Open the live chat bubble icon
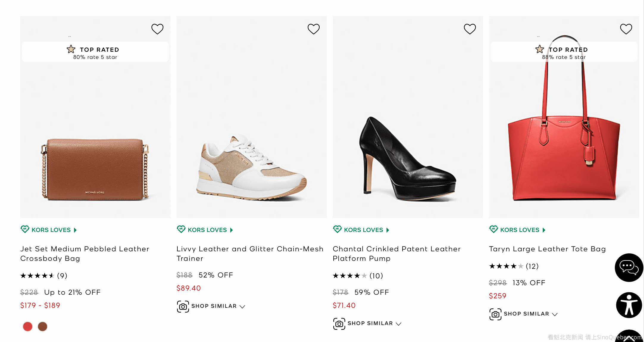Screen dimensions: 644x342 pyautogui.click(x=629, y=267)
